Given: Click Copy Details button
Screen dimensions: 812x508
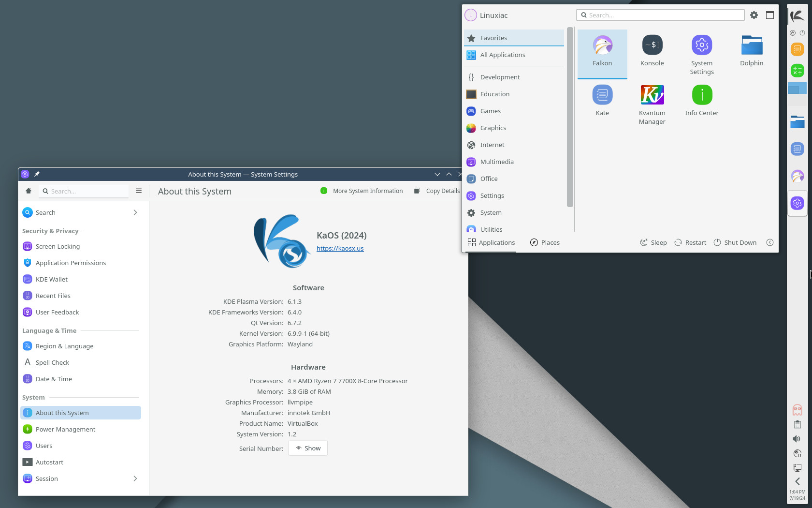Looking at the screenshot, I should 437,191.
